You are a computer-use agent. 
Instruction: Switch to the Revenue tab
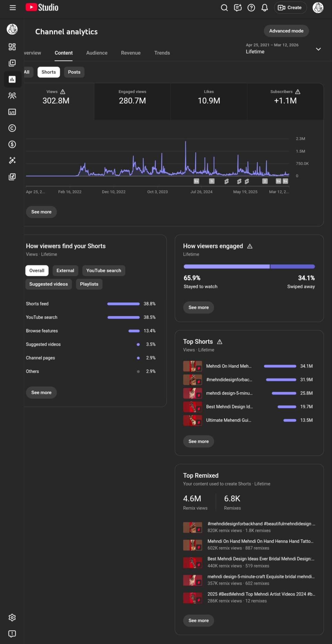click(x=131, y=53)
